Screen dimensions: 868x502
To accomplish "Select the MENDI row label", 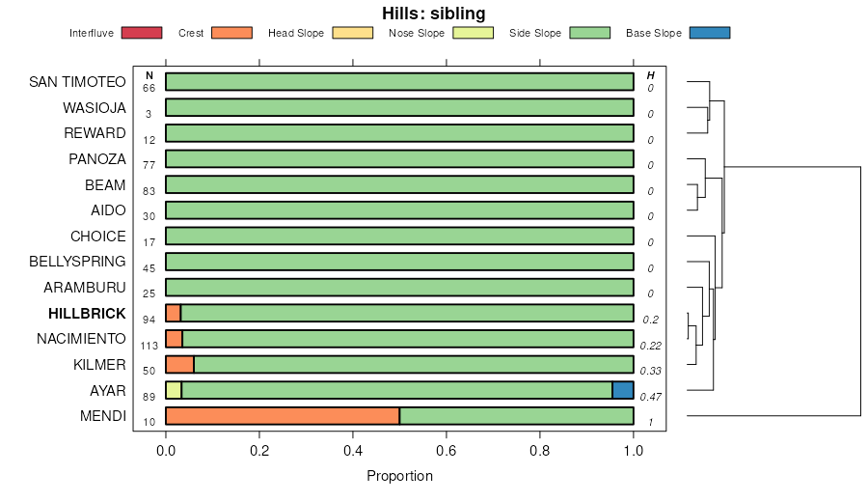I will [x=103, y=416].
